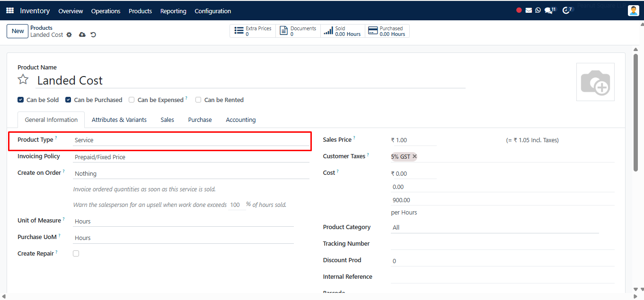Open the mail envelope icon in navbar
Viewport: 644px width, 300px height.
529,10
